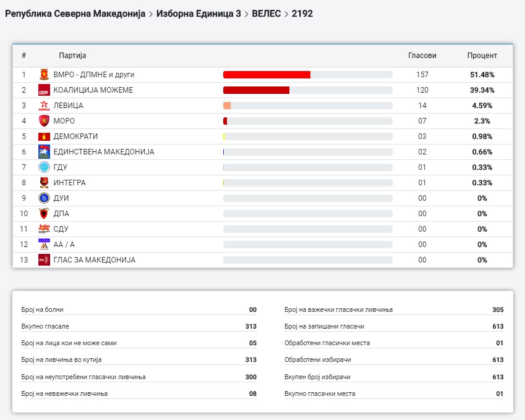The width and height of the screenshot is (525, 420).
Task: Click the МОРО shield logo icon
Action: coord(44,121)
